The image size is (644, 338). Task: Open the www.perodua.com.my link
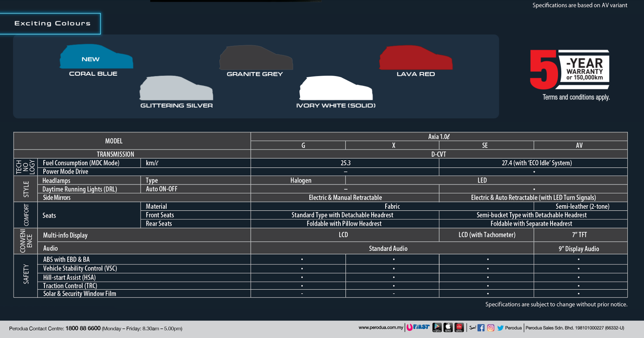point(381,328)
